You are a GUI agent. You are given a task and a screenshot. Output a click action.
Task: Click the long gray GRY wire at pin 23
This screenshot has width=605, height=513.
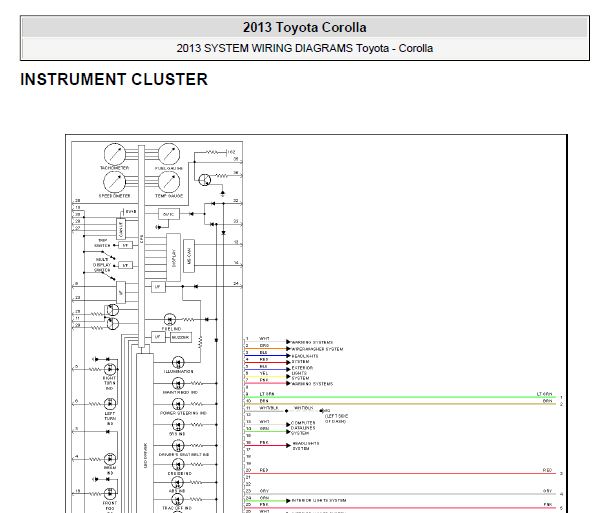(401, 494)
